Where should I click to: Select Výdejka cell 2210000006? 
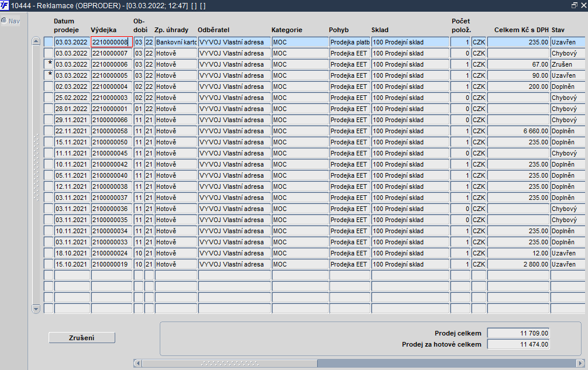click(x=111, y=64)
